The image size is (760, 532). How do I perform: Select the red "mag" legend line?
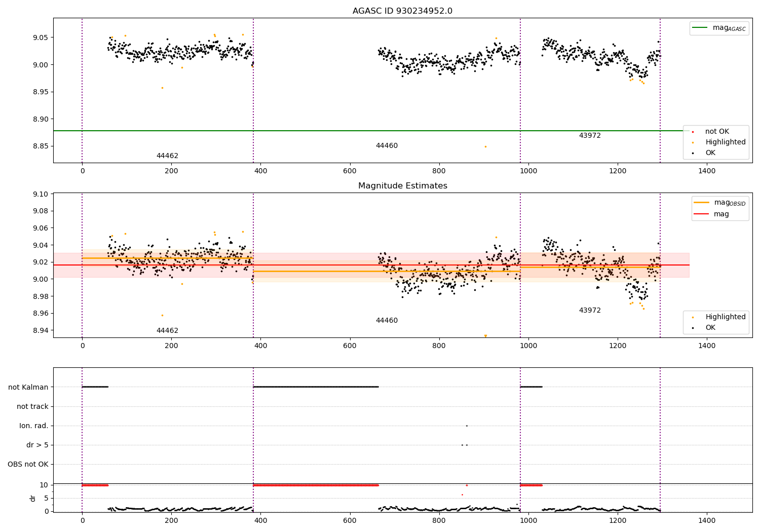coord(702,214)
